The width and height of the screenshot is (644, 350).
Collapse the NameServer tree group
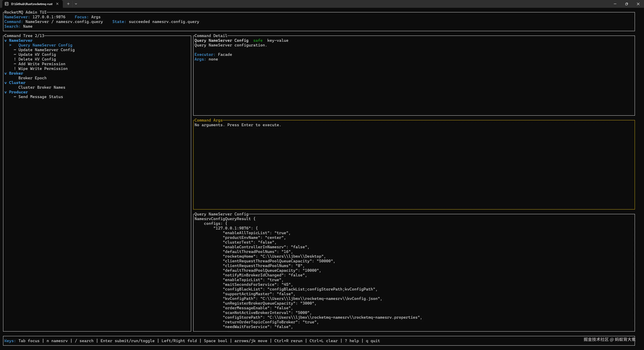click(x=6, y=40)
